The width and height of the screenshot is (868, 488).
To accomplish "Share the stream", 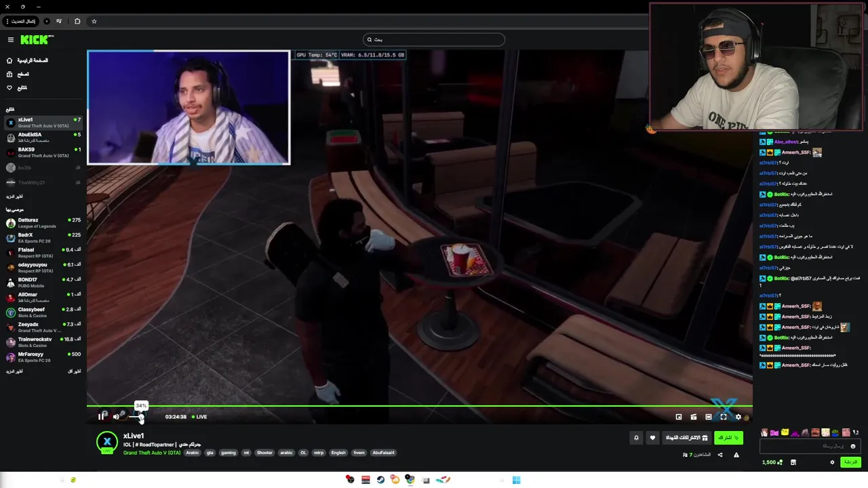I will click(720, 455).
